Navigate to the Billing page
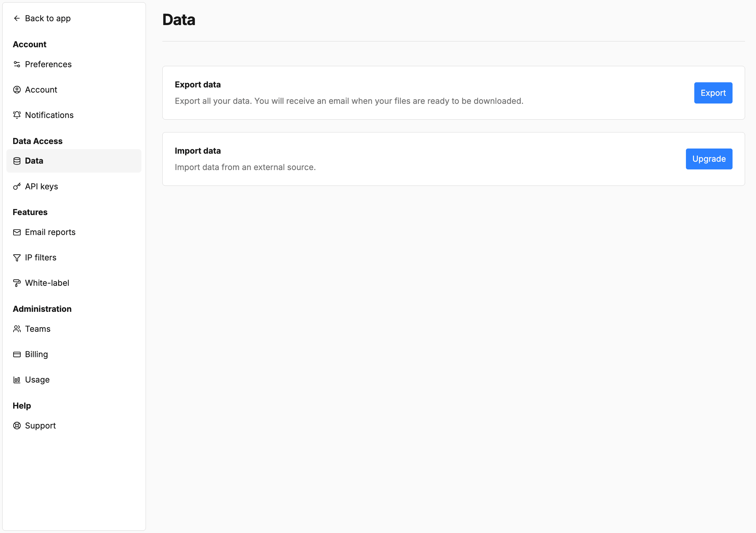The image size is (756, 533). pos(37,355)
